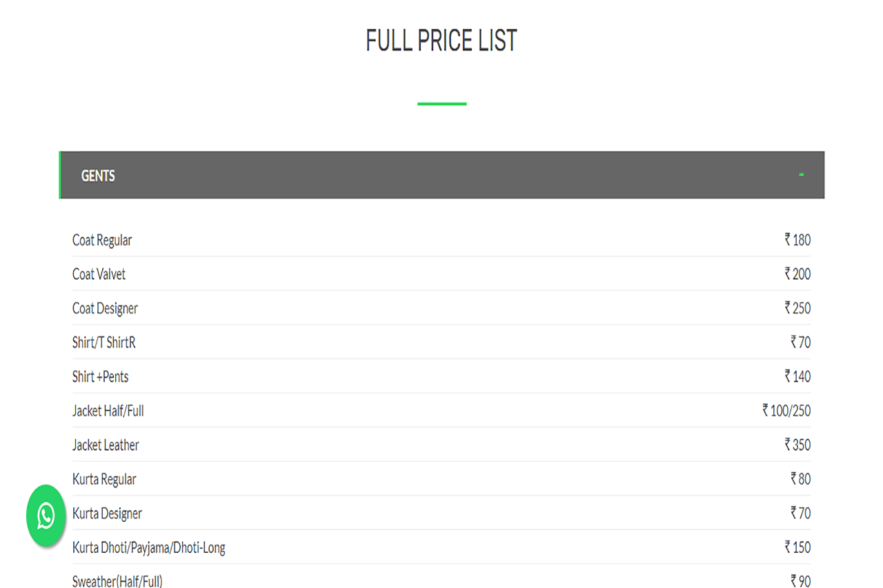
Task: Select the Coat Valvet item
Action: tap(441, 274)
